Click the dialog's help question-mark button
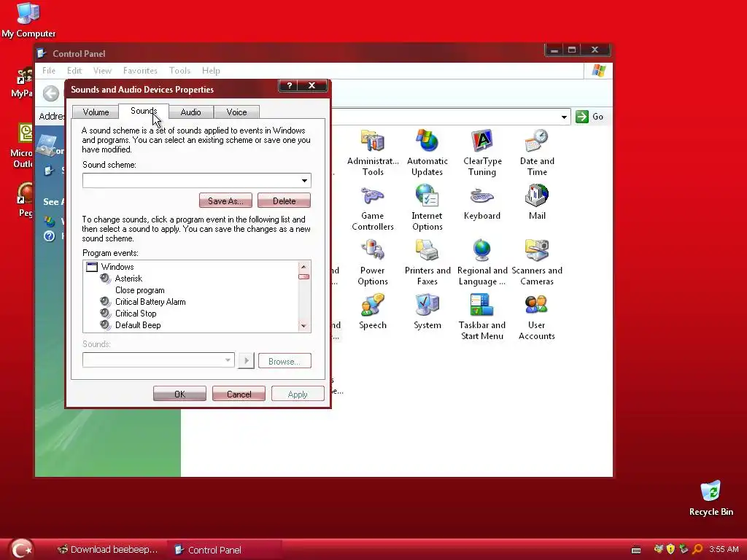This screenshot has width=747, height=560. 289,86
